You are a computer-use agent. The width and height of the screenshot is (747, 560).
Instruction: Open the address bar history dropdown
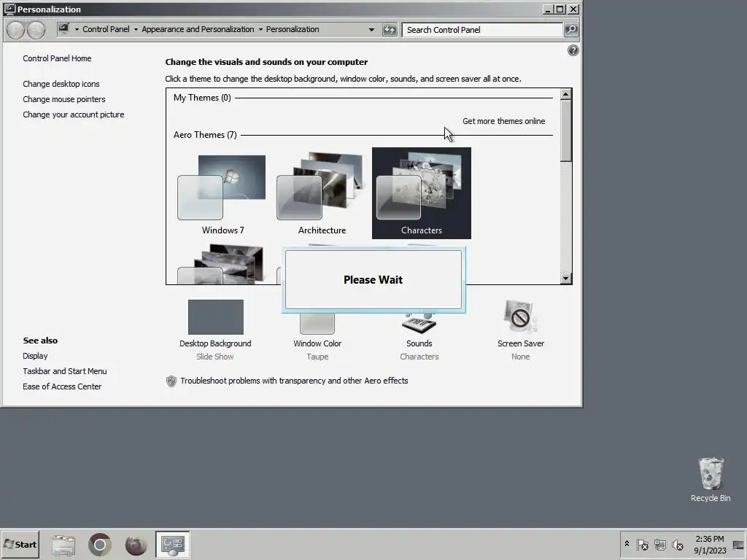tap(371, 29)
